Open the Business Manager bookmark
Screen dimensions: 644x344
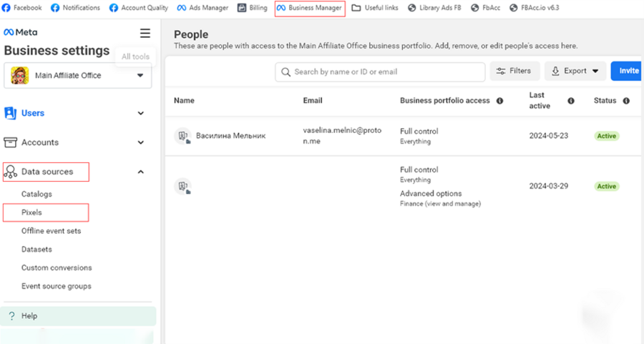310,8
